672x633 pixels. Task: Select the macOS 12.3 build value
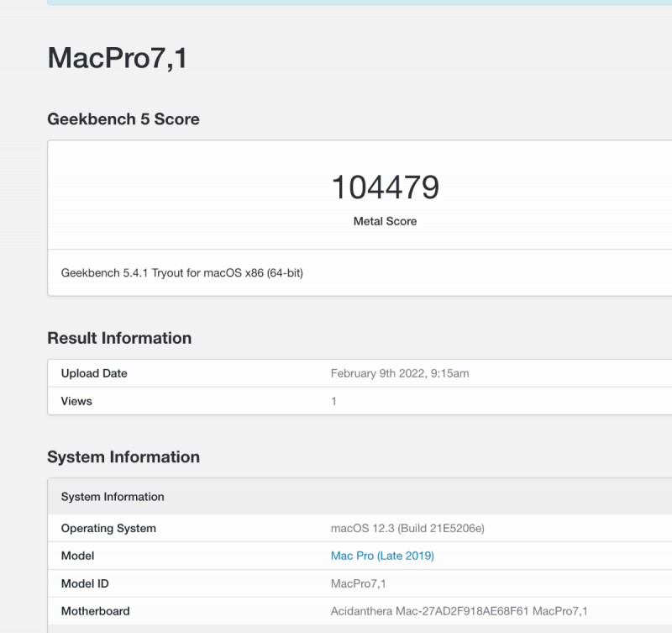[x=407, y=529]
